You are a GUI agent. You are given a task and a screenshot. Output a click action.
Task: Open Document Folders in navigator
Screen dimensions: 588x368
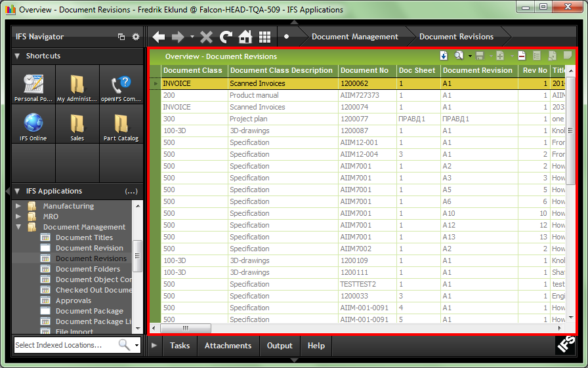coord(88,269)
